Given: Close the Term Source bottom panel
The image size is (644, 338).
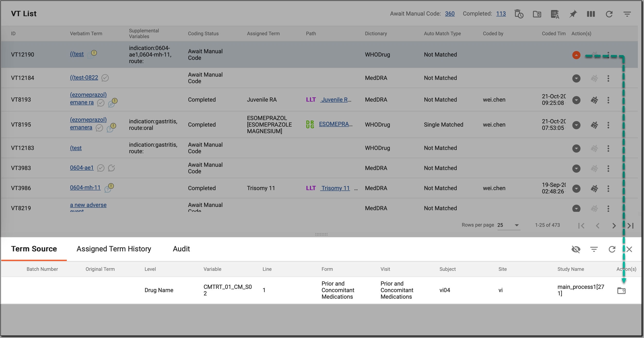Looking at the screenshot, I should pos(629,249).
